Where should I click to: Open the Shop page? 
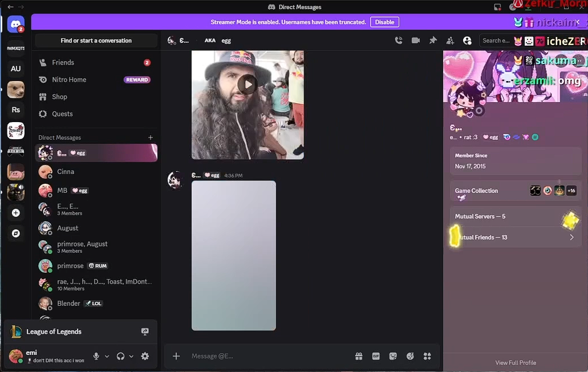[96, 97]
